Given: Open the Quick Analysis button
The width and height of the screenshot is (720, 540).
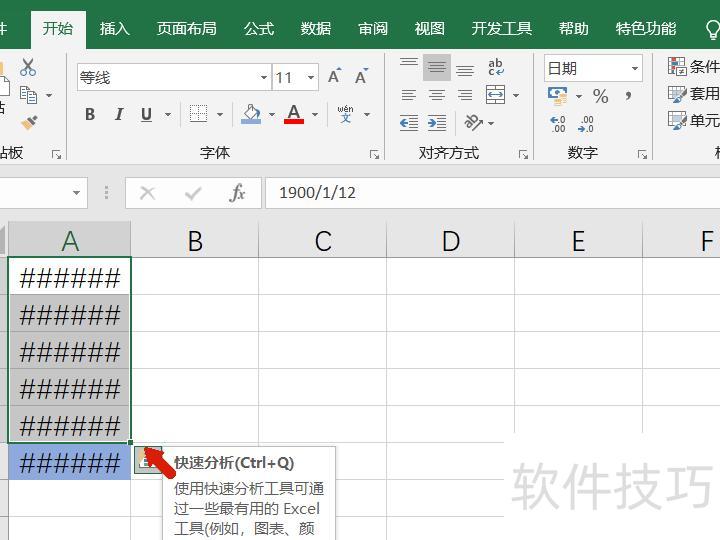Looking at the screenshot, I should [147, 460].
